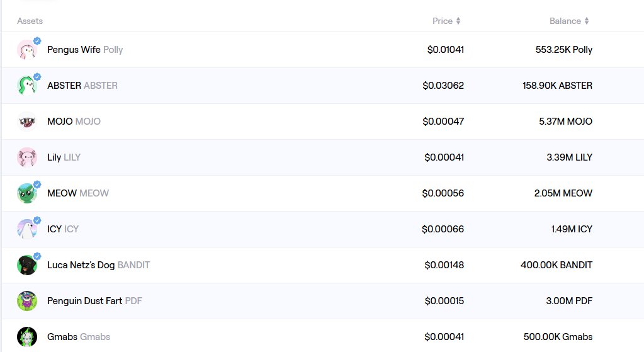Click verified badge on Pengus Wife
This screenshot has width=644, height=352.
pos(37,41)
